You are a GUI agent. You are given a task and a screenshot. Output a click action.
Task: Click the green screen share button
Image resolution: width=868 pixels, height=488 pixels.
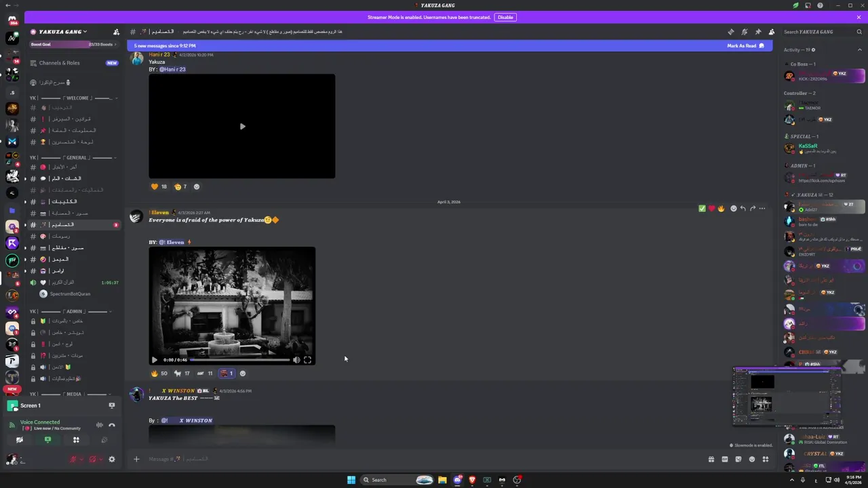click(47, 440)
